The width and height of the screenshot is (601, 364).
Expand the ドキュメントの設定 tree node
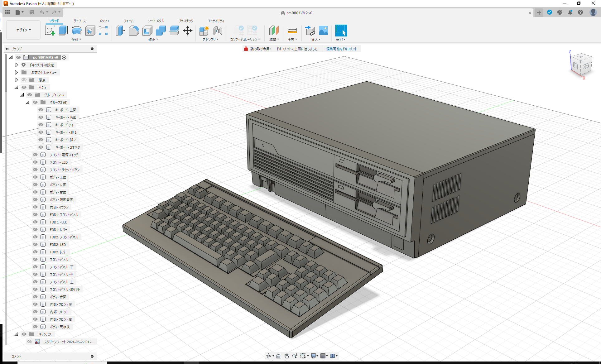coord(16,65)
